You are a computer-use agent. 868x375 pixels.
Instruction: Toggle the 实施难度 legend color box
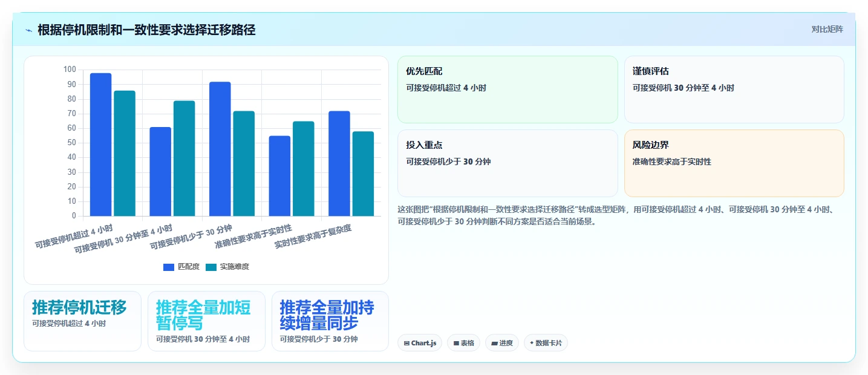click(x=211, y=267)
